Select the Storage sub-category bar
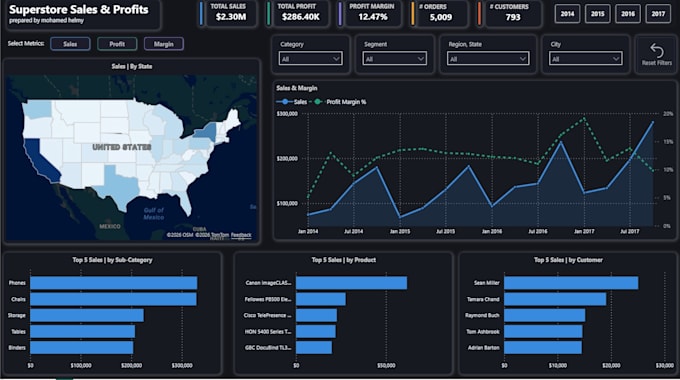 click(87, 315)
